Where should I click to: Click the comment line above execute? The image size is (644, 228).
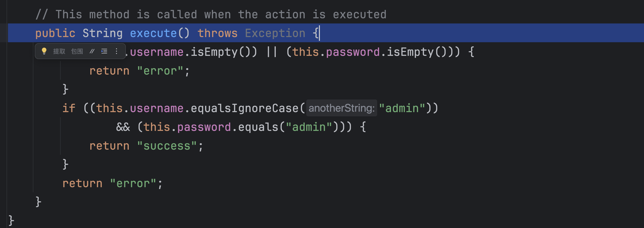click(211, 15)
